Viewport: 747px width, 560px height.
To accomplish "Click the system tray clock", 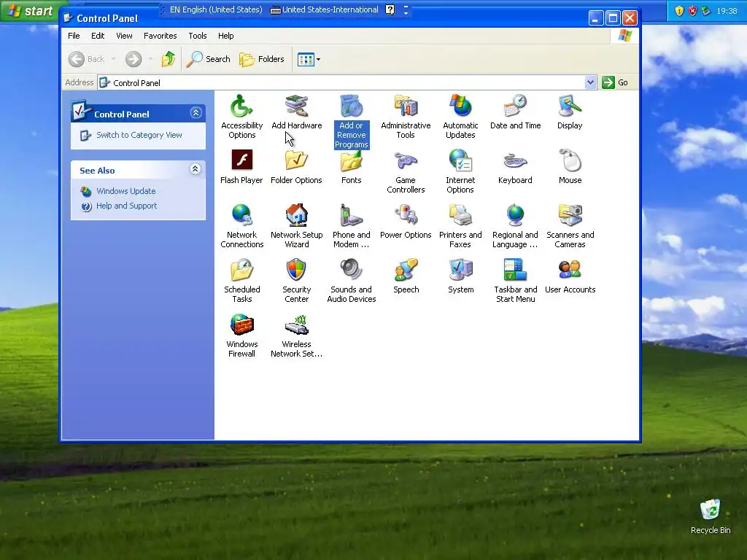I will tap(727, 11).
